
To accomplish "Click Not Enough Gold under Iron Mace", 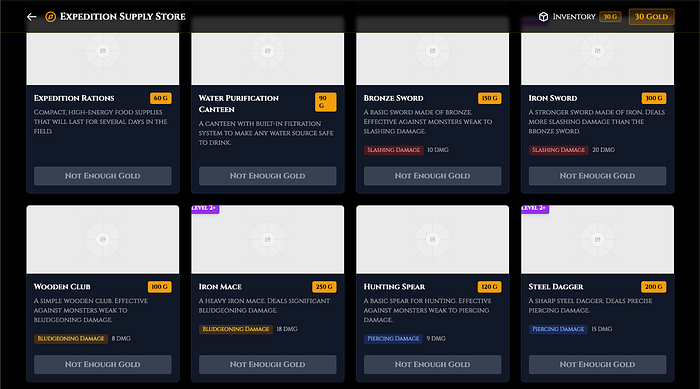I will (x=267, y=364).
